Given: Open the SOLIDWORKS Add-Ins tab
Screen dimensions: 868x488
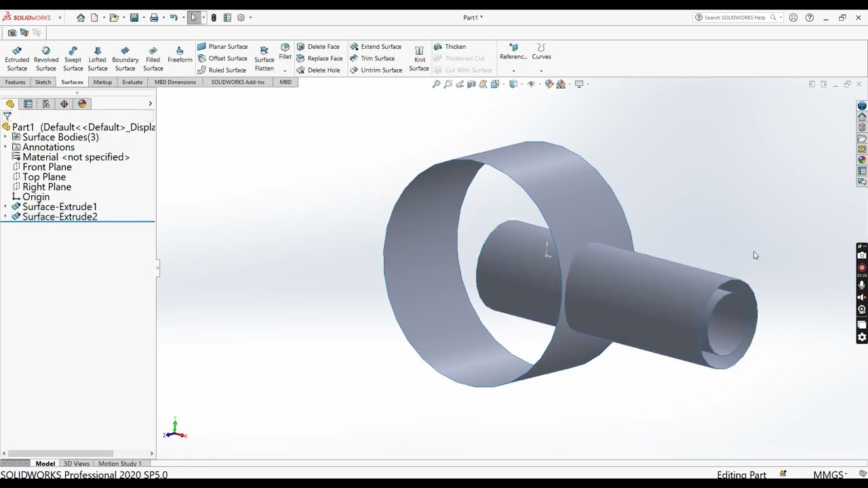Looking at the screenshot, I should tap(237, 82).
